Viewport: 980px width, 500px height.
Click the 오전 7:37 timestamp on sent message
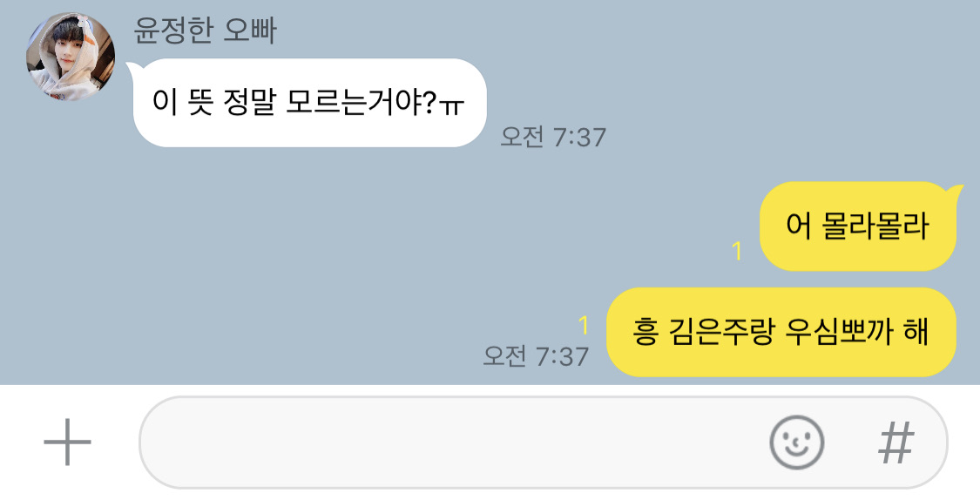point(536,355)
